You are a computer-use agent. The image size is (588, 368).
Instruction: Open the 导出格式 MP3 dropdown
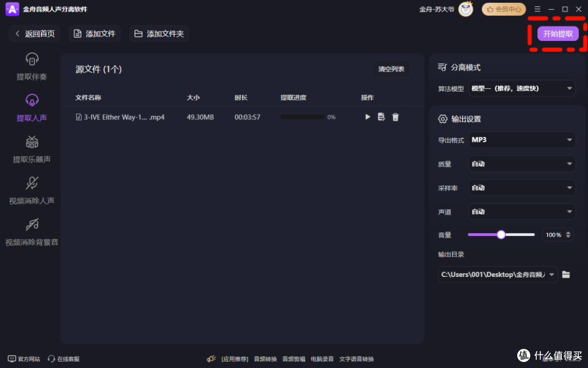point(522,140)
